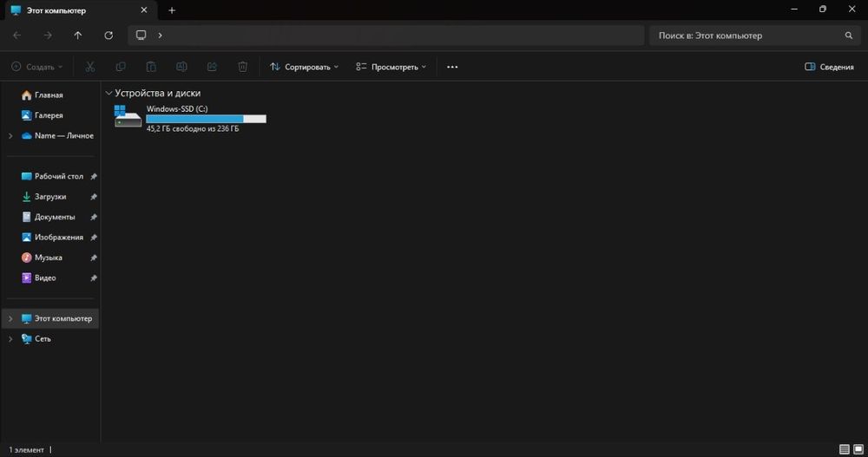Open the Просмотреть view menu

tap(391, 67)
